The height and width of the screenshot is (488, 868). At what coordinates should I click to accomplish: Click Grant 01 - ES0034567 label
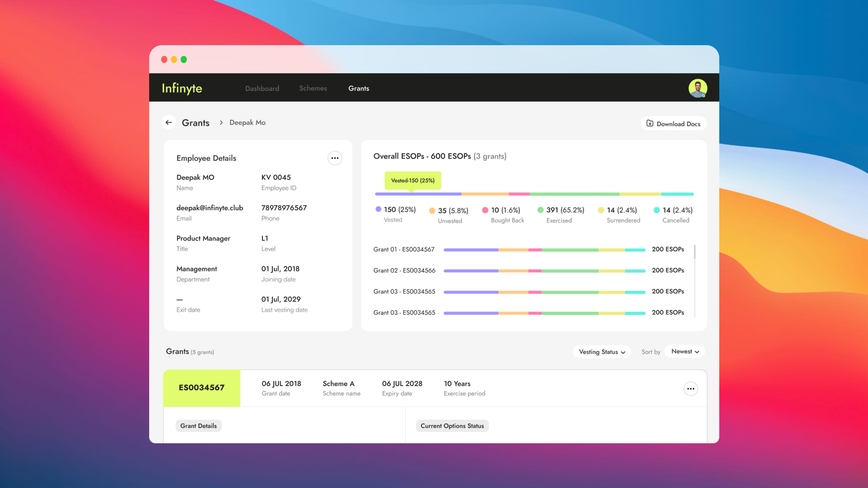pyautogui.click(x=404, y=249)
